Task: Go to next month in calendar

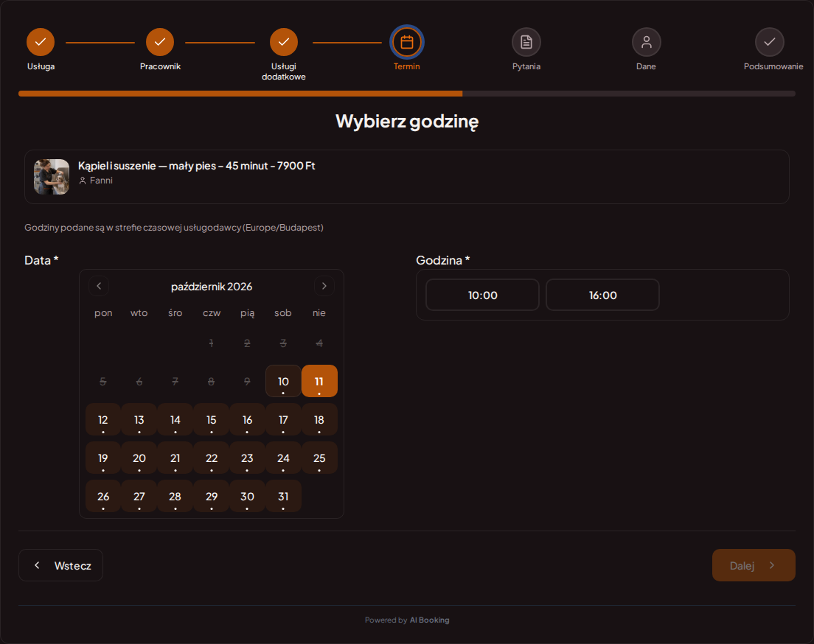Action: click(324, 286)
